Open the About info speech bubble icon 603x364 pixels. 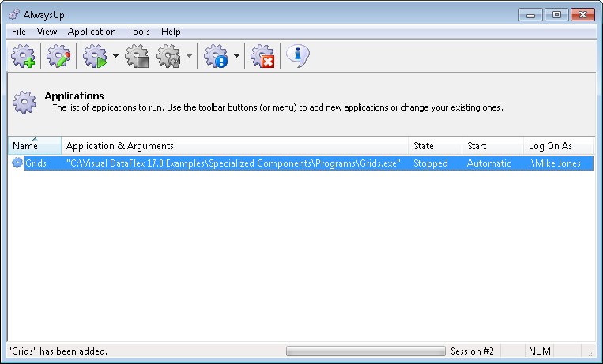tap(298, 56)
